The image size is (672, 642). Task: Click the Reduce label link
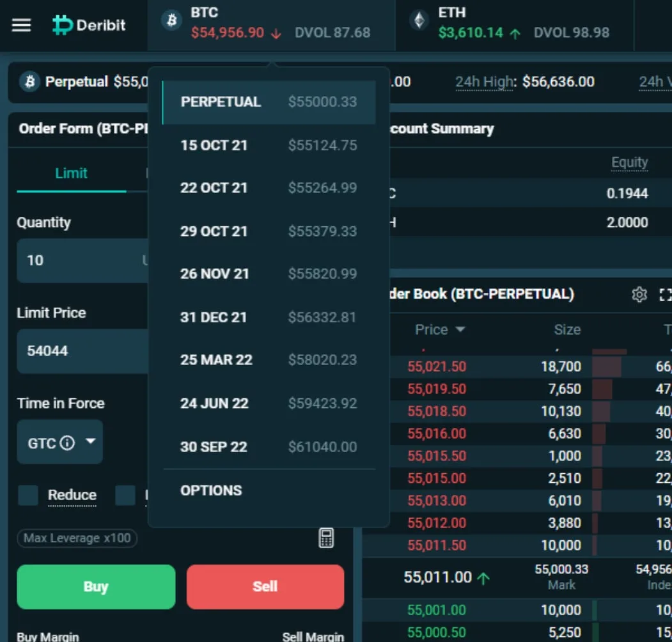72,495
